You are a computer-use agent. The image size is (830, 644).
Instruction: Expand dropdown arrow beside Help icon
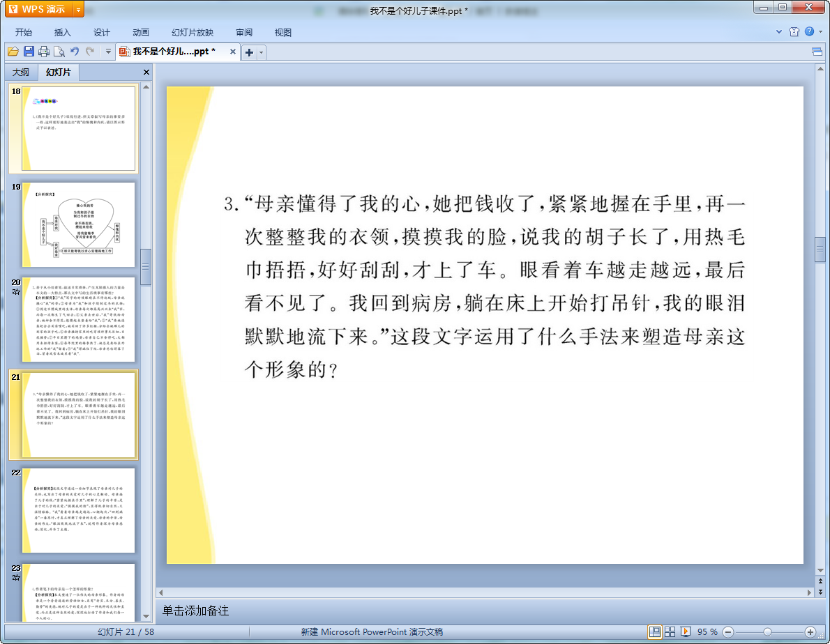821,32
